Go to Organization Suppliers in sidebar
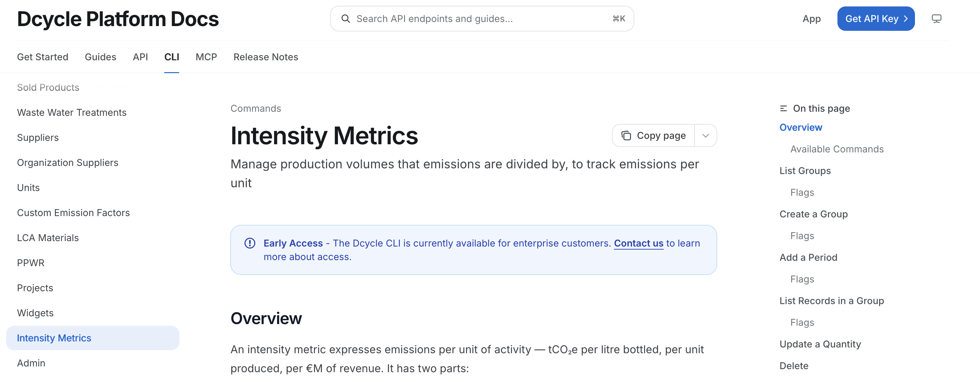980x382 pixels. click(68, 163)
